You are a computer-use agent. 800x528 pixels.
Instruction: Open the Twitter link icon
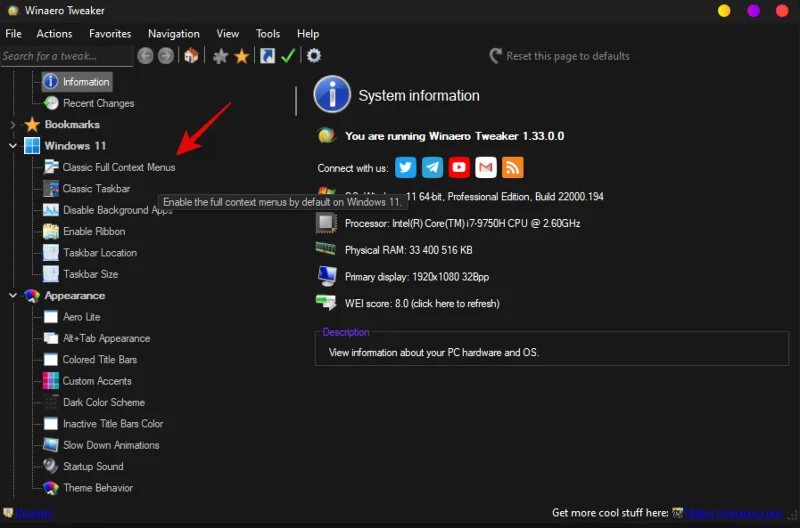[406, 167]
